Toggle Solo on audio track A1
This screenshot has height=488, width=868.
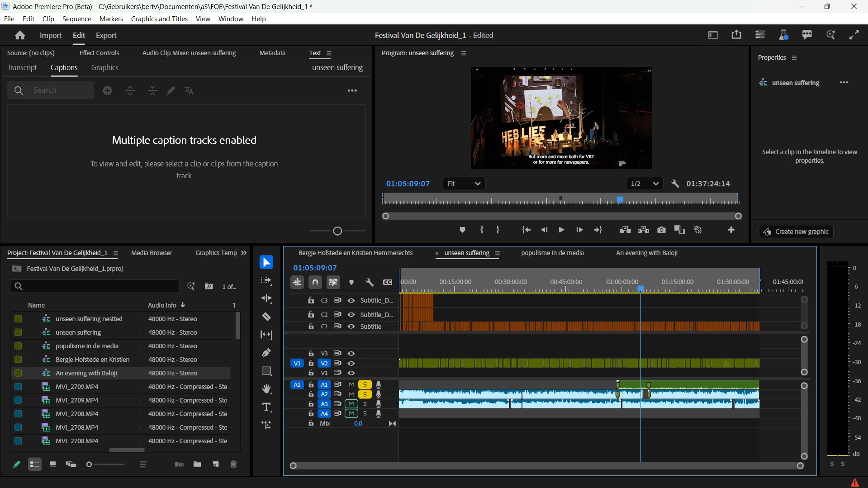coord(365,384)
